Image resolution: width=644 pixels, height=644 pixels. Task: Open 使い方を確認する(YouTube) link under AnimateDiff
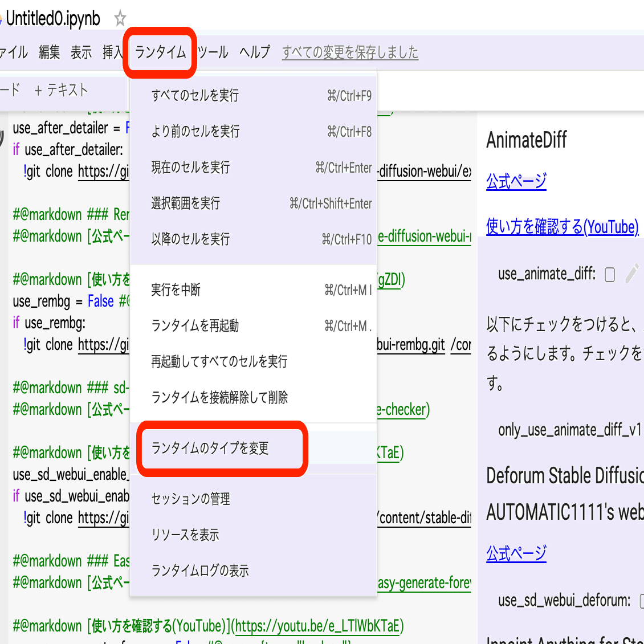(563, 227)
